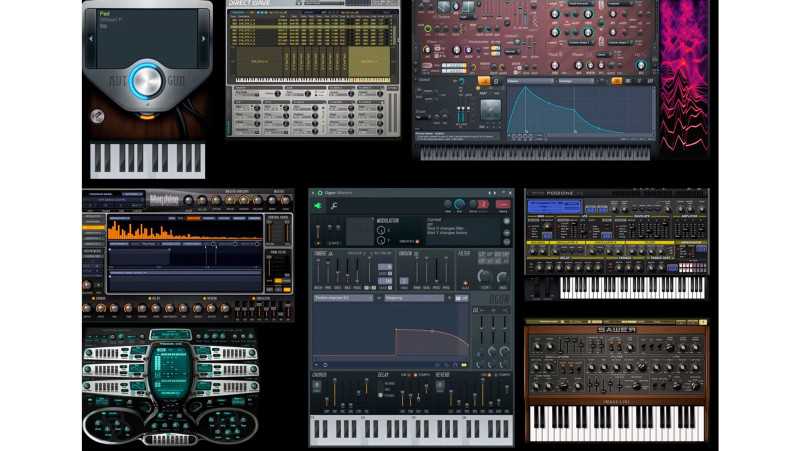Play a key on PoiZone's keyboard
The width and height of the screenshot is (800, 451).
tap(632, 287)
